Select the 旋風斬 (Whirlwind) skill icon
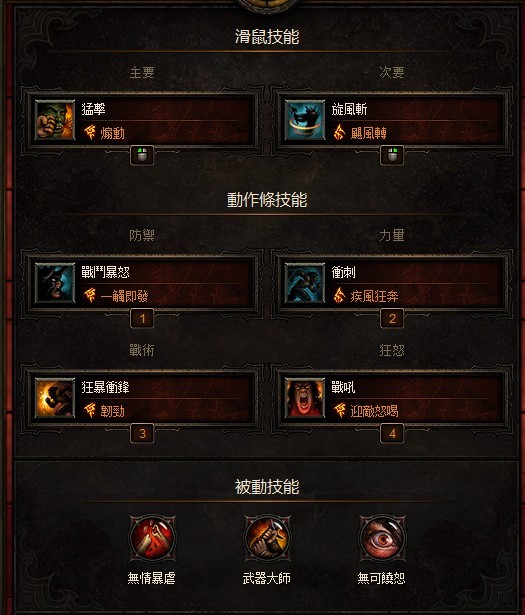Viewport: 525px width, 615px height. click(305, 120)
